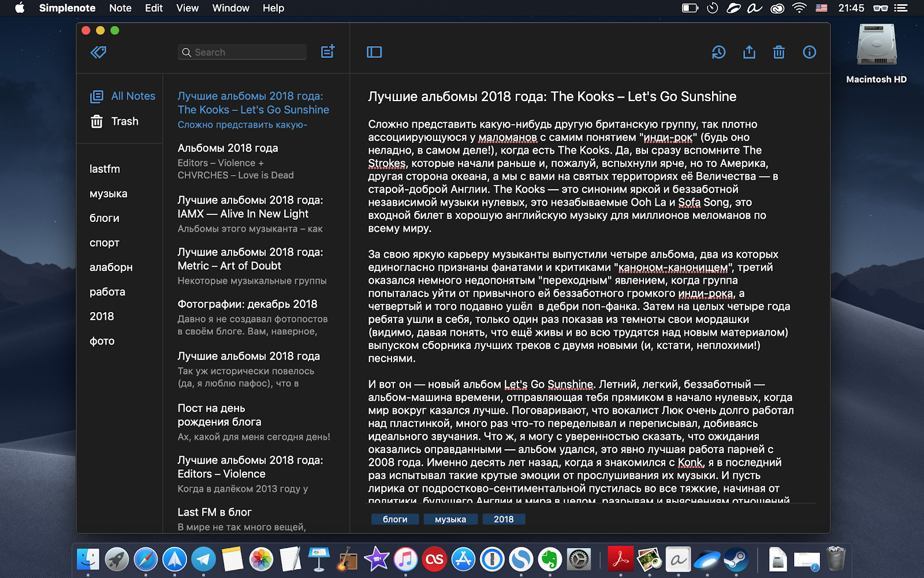The image size is (924, 578).
Task: Choose the спорт tag in the sidebar
Action: [105, 243]
